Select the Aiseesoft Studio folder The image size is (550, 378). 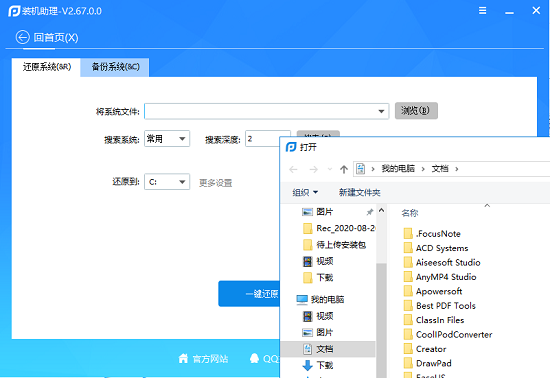(x=442, y=263)
